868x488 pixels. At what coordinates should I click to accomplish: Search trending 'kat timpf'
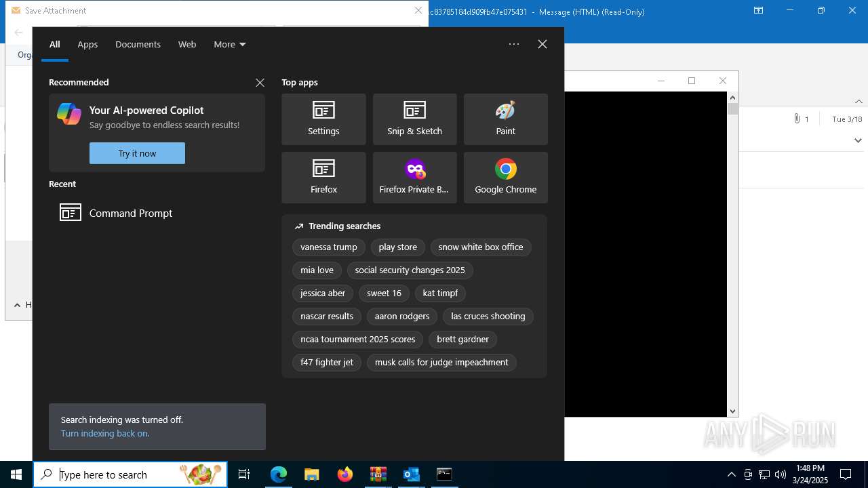click(x=440, y=293)
